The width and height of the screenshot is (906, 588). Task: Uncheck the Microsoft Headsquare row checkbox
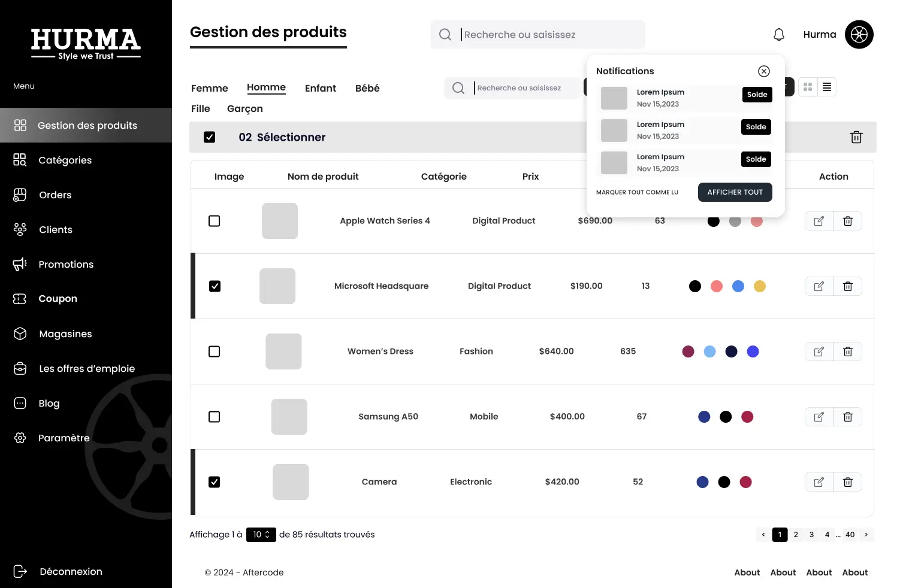(215, 286)
